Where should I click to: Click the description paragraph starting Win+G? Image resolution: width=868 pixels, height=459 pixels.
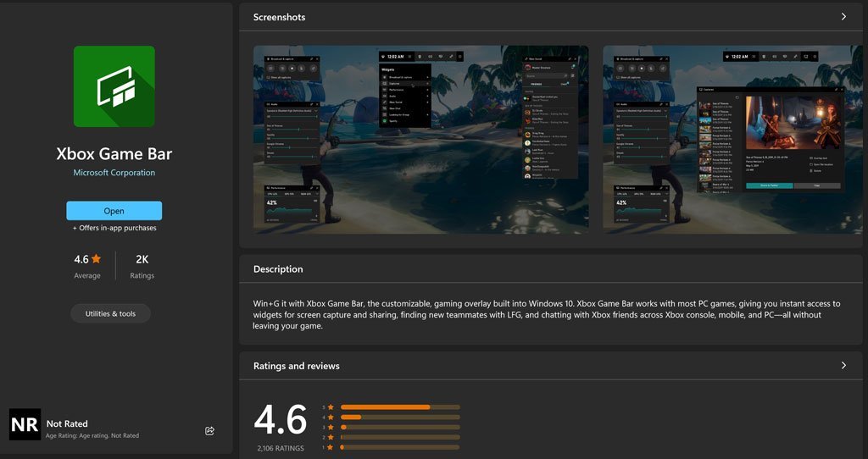pos(547,315)
